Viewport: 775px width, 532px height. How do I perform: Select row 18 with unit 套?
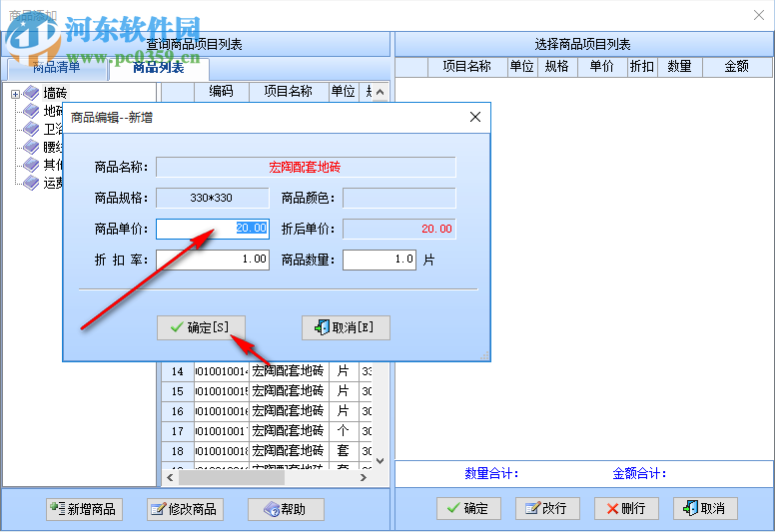coord(267,451)
